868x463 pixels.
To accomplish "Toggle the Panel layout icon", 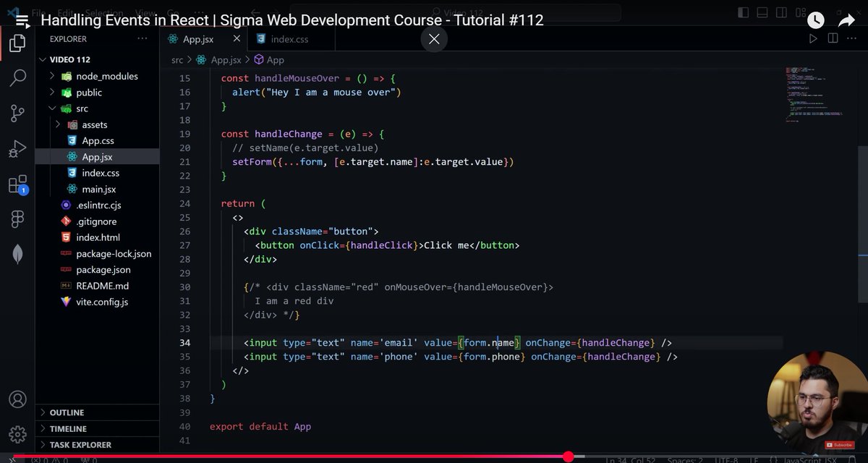I will 762,12.
